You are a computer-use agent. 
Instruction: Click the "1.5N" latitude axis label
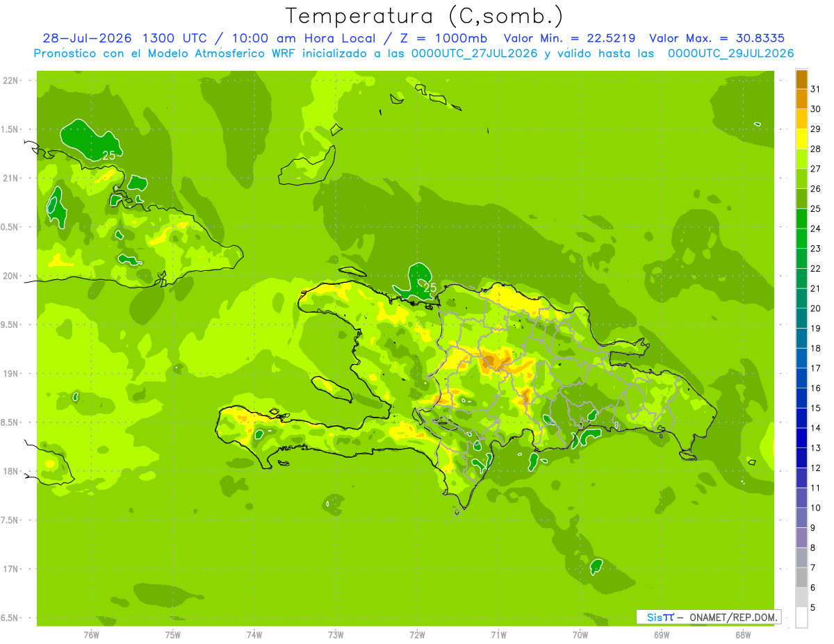(10, 129)
